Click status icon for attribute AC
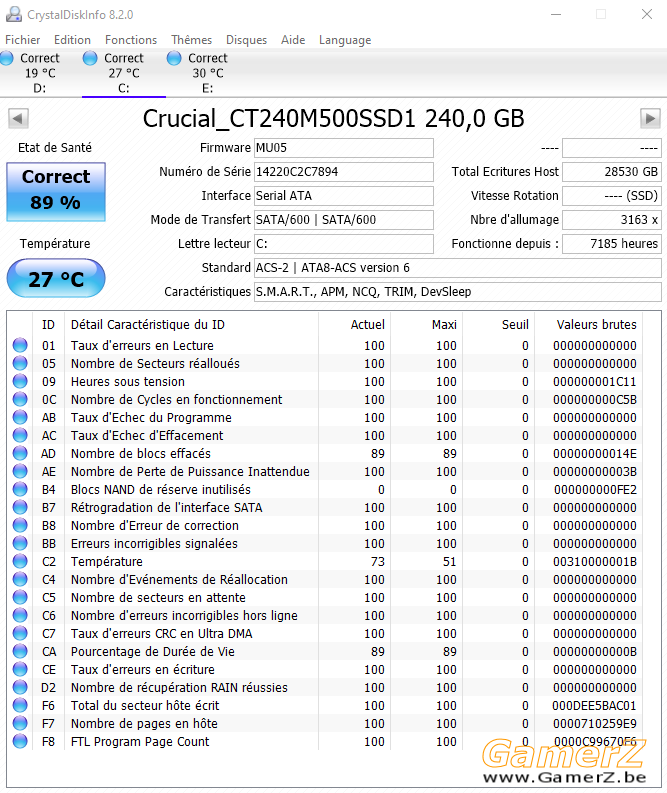The height and width of the screenshot is (793, 667). point(20,435)
